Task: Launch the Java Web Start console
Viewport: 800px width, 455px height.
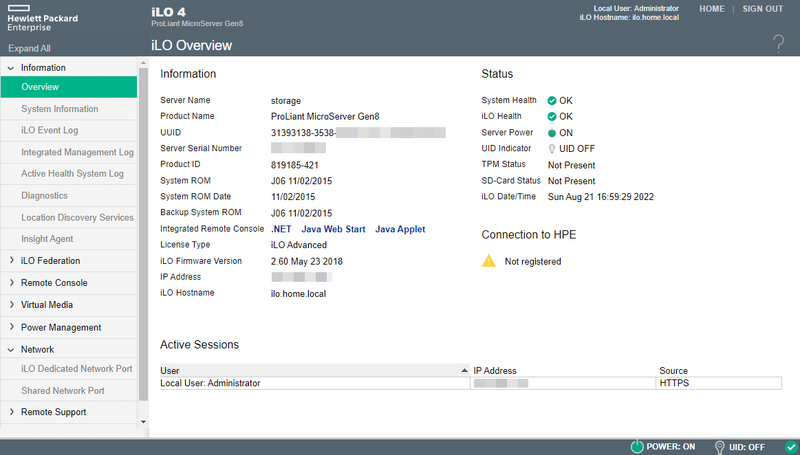Action: (x=333, y=229)
